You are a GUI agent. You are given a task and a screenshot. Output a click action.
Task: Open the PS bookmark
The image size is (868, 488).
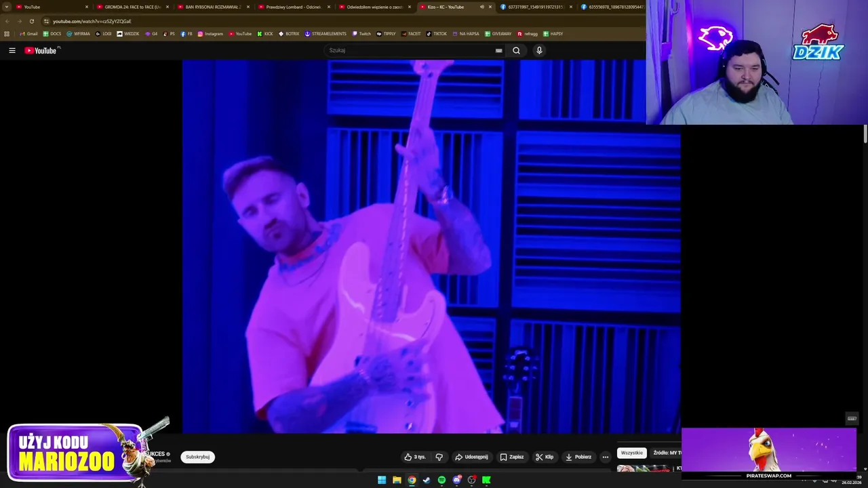(169, 34)
